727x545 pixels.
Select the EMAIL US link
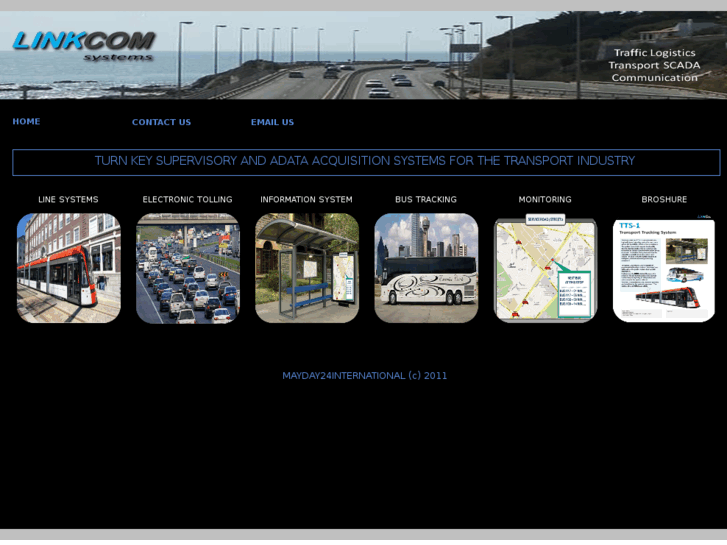pyautogui.click(x=272, y=122)
